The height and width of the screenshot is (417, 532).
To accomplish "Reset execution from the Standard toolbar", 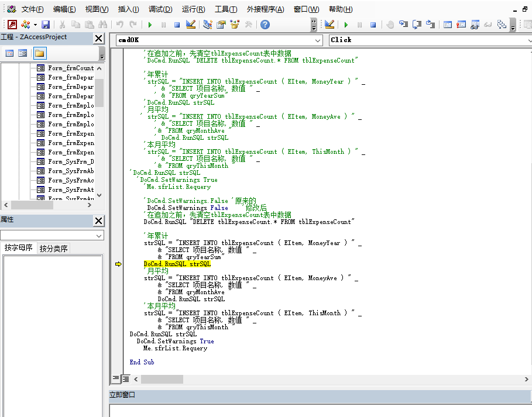I will tap(177, 25).
